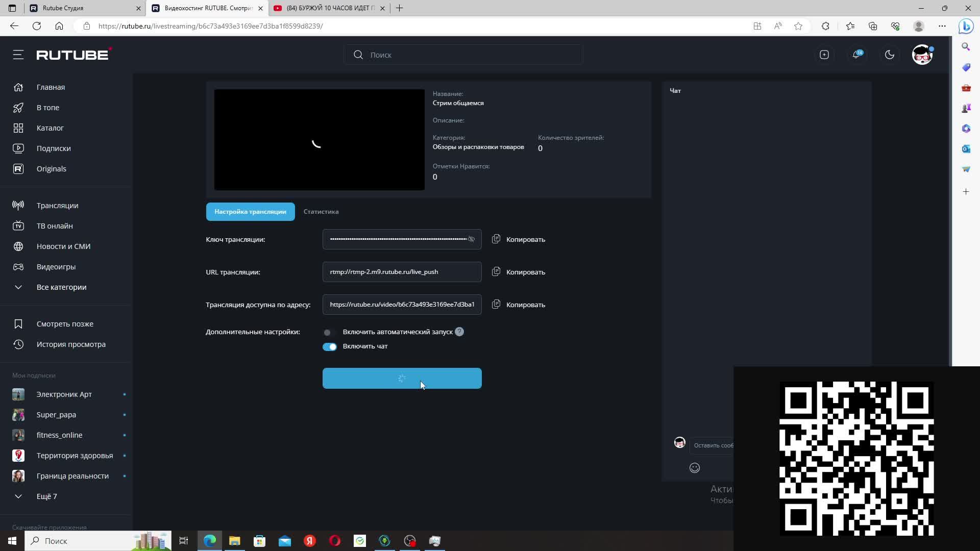Screen dimensions: 980x551
Task: Select the Настройка трансляции tab
Action: pyautogui.click(x=250, y=212)
